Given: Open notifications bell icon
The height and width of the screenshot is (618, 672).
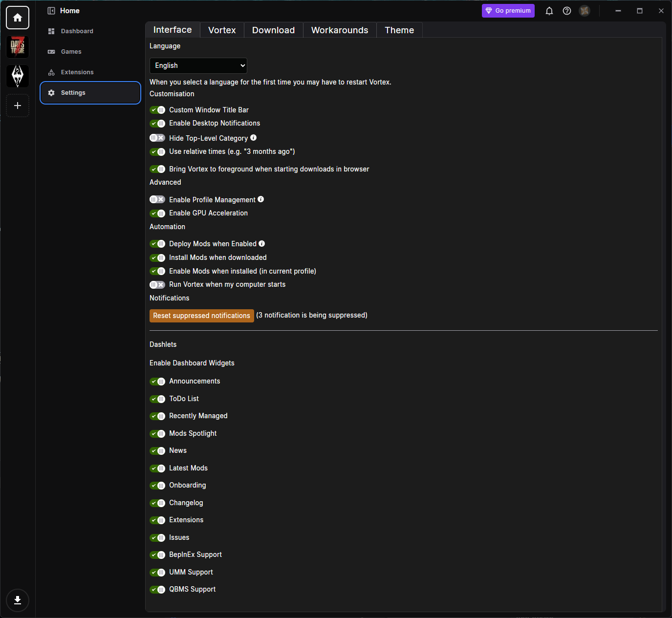Looking at the screenshot, I should pos(549,11).
